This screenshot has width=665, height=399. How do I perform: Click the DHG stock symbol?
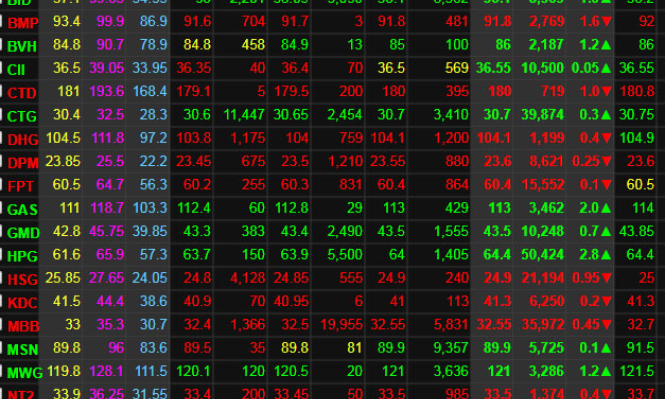click(x=23, y=139)
